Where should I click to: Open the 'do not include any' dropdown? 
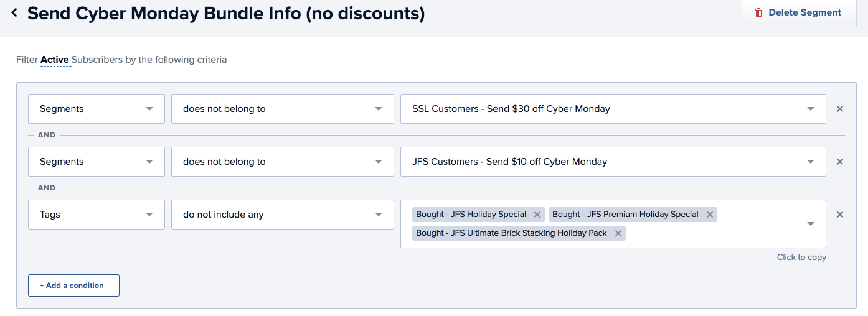pos(282,215)
